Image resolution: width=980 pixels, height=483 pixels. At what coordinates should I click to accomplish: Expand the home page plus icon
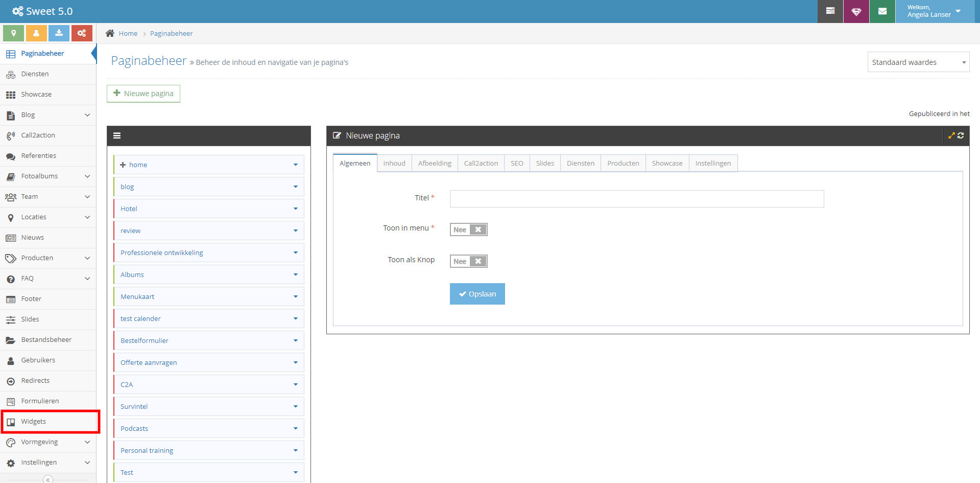point(123,165)
